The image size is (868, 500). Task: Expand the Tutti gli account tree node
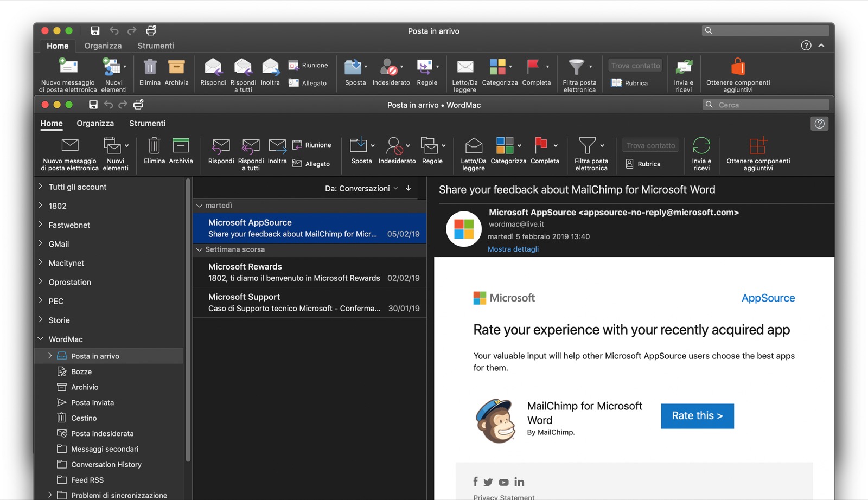pos(41,187)
